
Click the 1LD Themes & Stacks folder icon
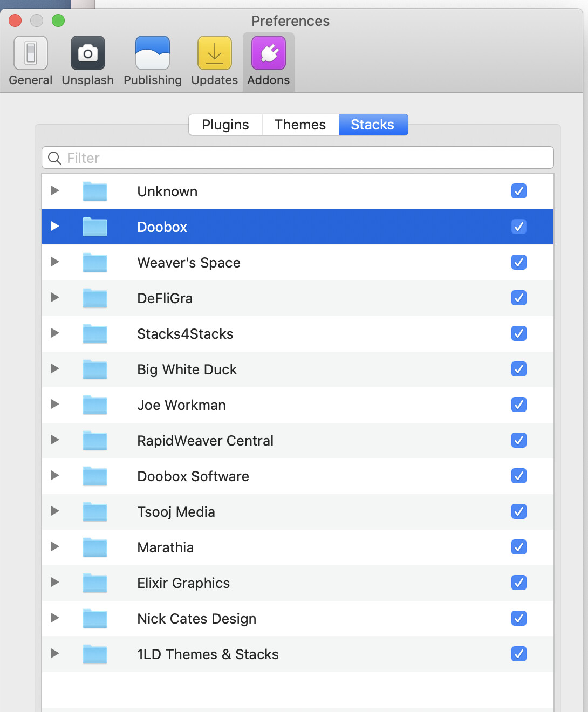(x=95, y=654)
